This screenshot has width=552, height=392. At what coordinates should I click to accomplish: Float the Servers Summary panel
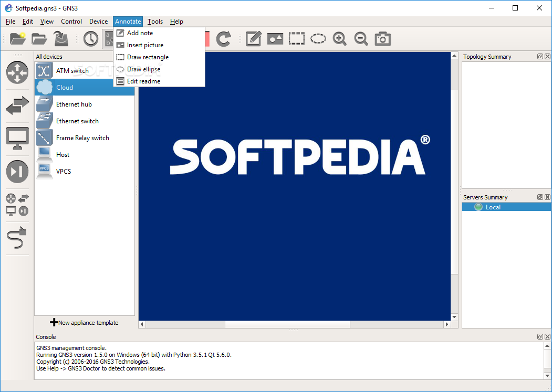540,197
